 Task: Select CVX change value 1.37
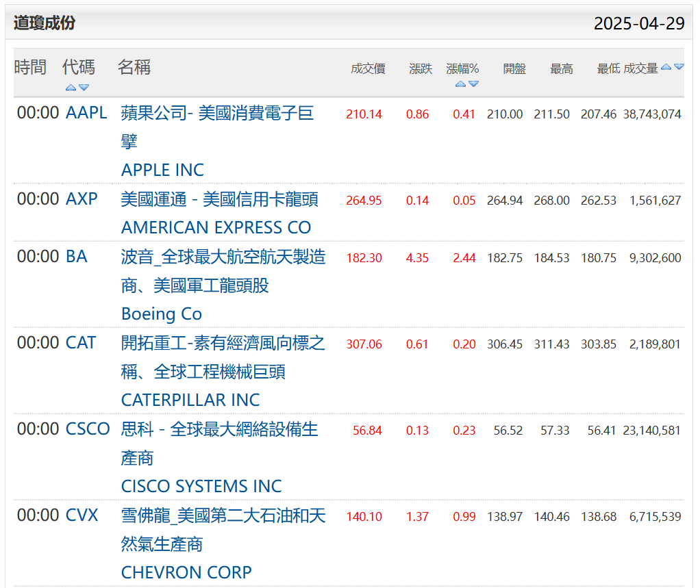click(x=417, y=517)
